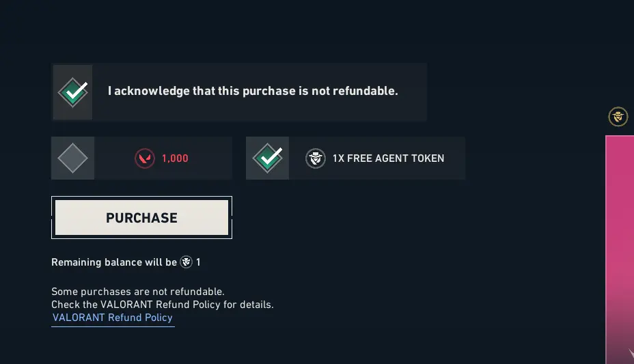Click the agent token icon beside 1X FREE AGENT TOKEN
The image size is (634, 364).
pyautogui.click(x=315, y=158)
